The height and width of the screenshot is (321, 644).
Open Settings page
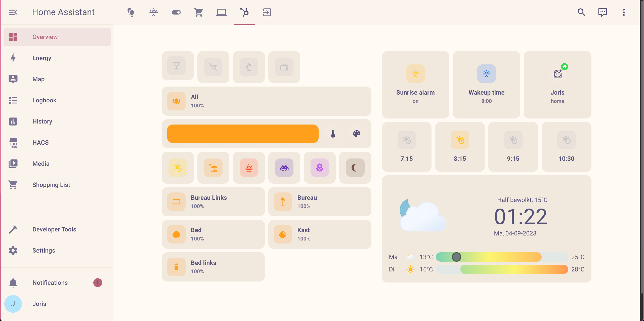44,250
